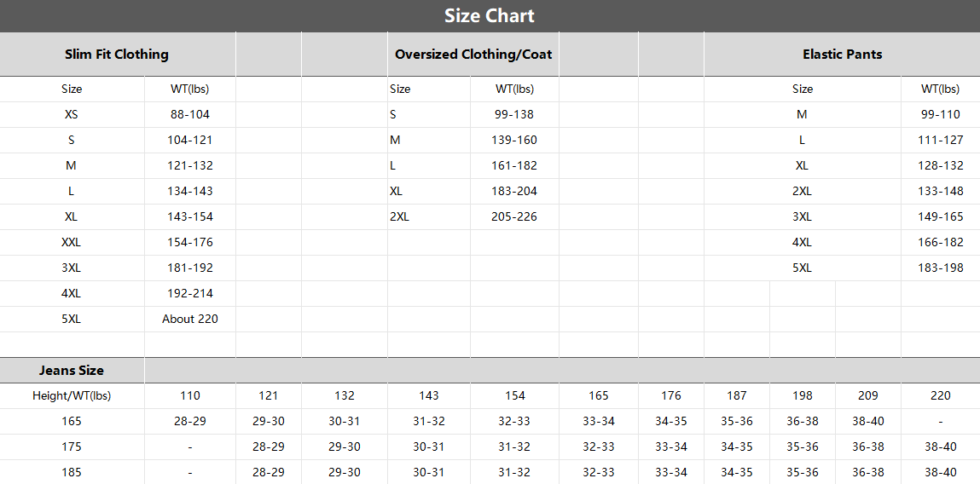Click the Size Chart title bar
This screenshot has height=484, width=980.
click(x=490, y=16)
